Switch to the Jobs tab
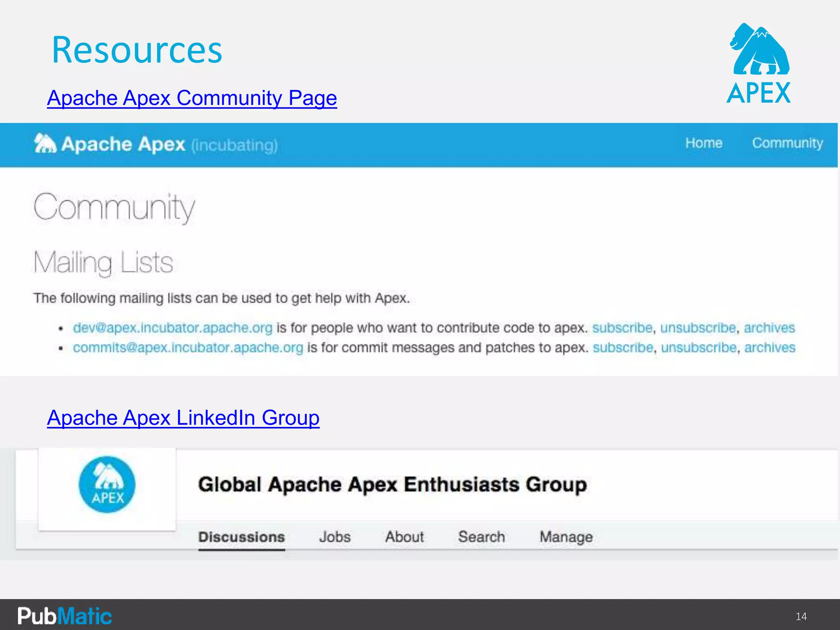The height and width of the screenshot is (630, 840). coord(335,537)
